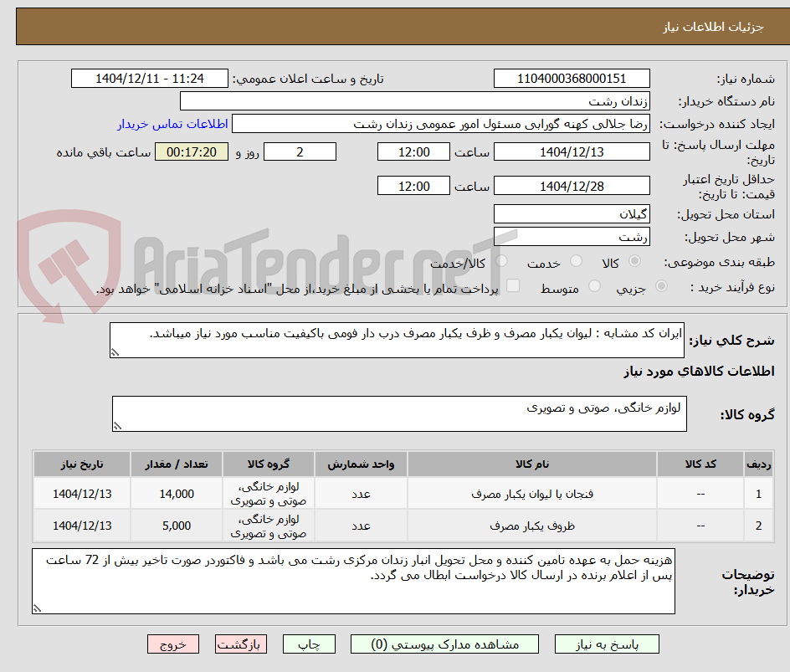Click the پاسخ به نیاز button
Viewport: 790px width, 672px height.
[607, 644]
